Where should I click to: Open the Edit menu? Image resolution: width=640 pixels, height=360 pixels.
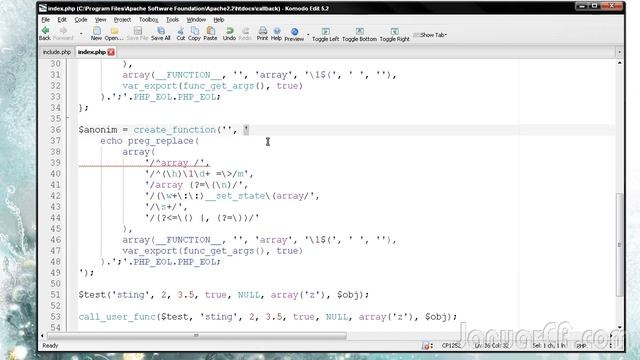[62, 20]
